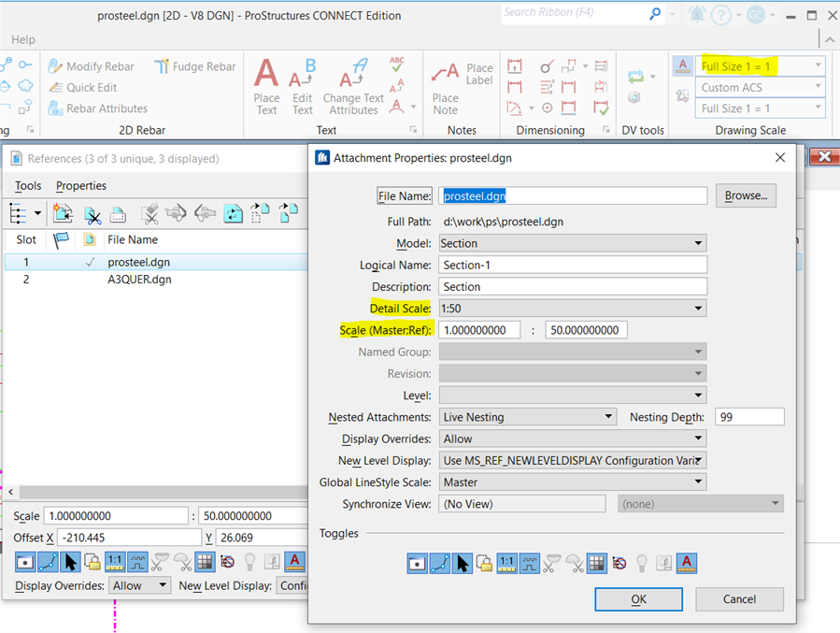Click Offset X field in References window
840x633 pixels.
pyautogui.click(x=129, y=538)
